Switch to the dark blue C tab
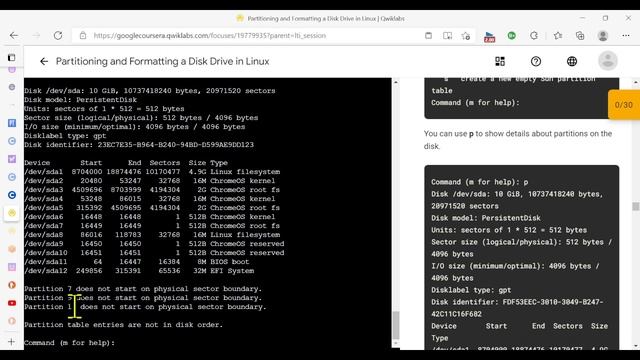Viewport: 640px width, 360px height. (x=12, y=195)
